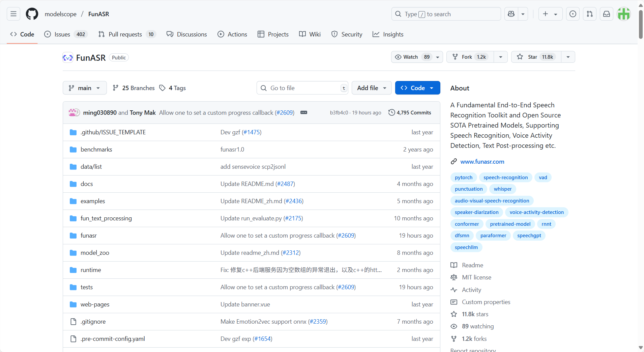The width and height of the screenshot is (644, 352).
Task: Open the examples folder icon
Action: pyautogui.click(x=73, y=201)
